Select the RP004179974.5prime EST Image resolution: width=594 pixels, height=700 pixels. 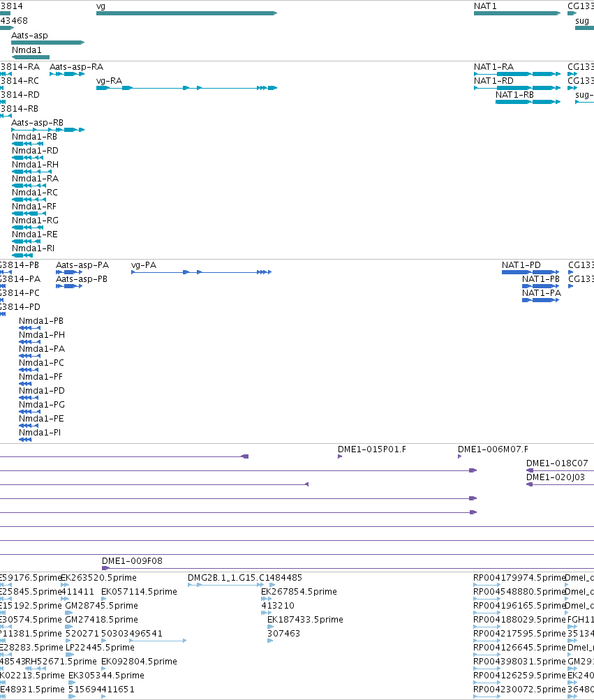point(487,585)
